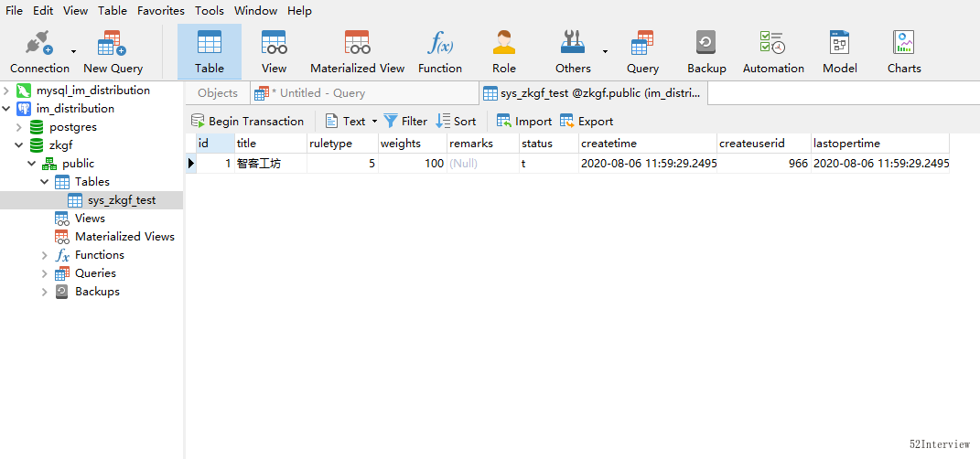
Task: Click the title cell 智客工坊
Action: (x=271, y=164)
